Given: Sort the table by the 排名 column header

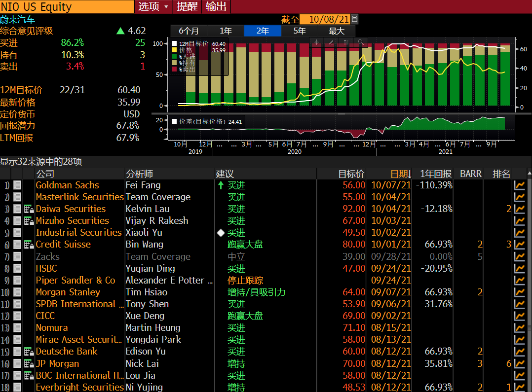Looking at the screenshot, I should [501, 174].
